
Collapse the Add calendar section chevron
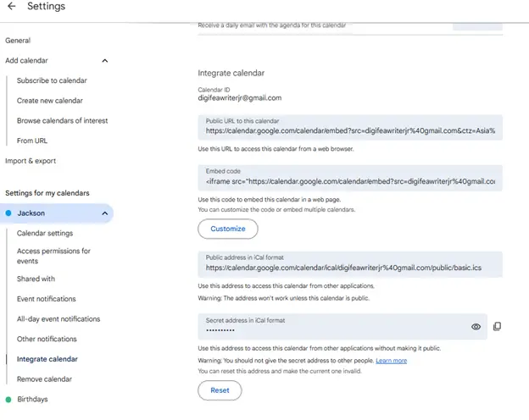pyautogui.click(x=105, y=61)
